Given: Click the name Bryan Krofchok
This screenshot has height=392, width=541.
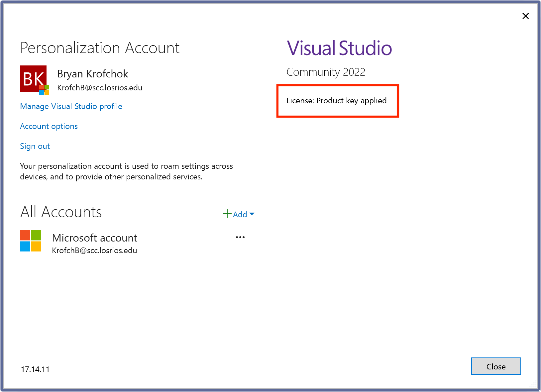Looking at the screenshot, I should click(x=93, y=74).
